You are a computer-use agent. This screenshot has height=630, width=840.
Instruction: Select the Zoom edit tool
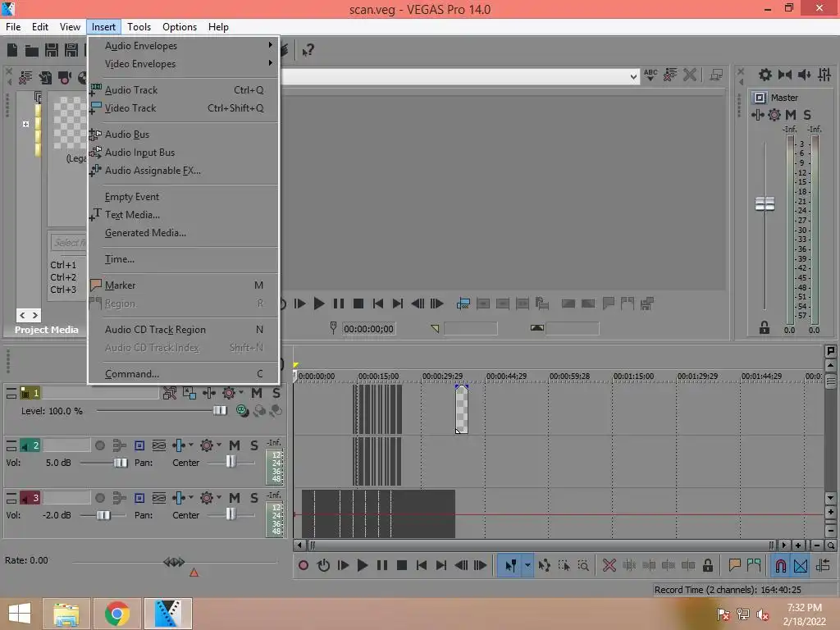(x=583, y=565)
